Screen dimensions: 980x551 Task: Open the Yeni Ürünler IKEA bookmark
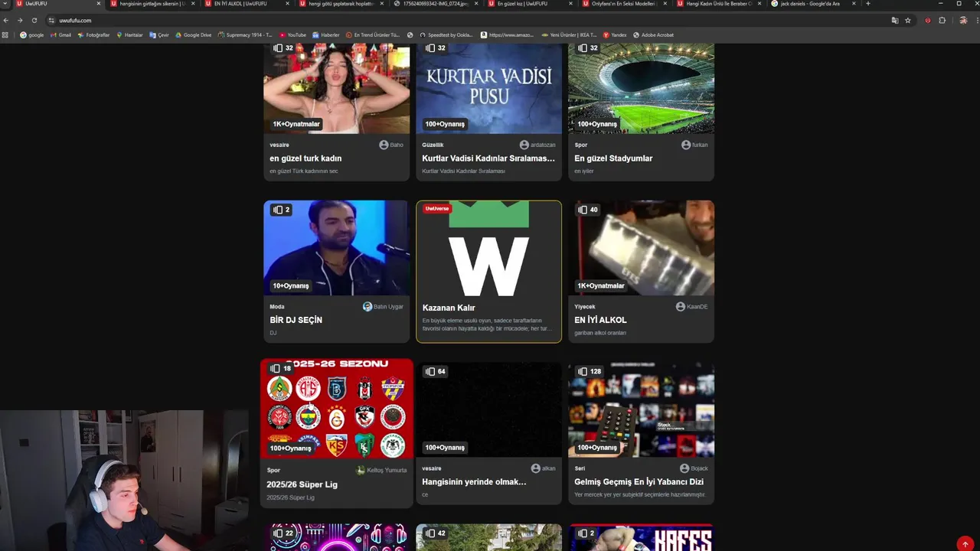pos(568,35)
